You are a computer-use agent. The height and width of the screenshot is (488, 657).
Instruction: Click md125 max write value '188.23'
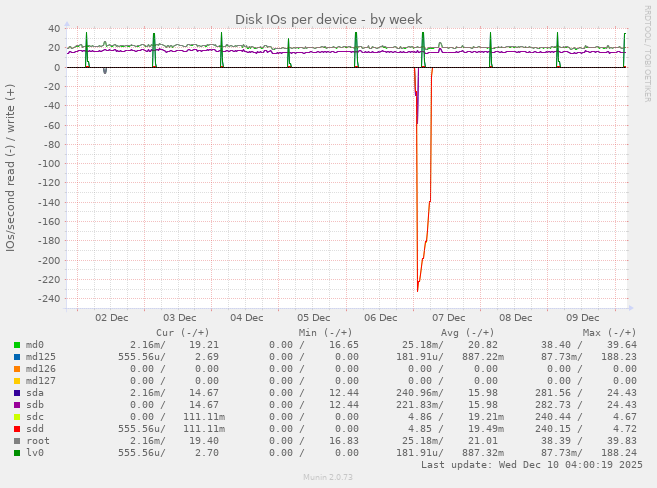click(619, 357)
